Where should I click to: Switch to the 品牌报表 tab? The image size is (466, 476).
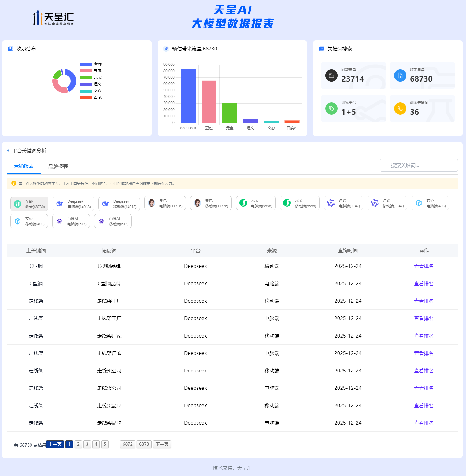[58, 166]
